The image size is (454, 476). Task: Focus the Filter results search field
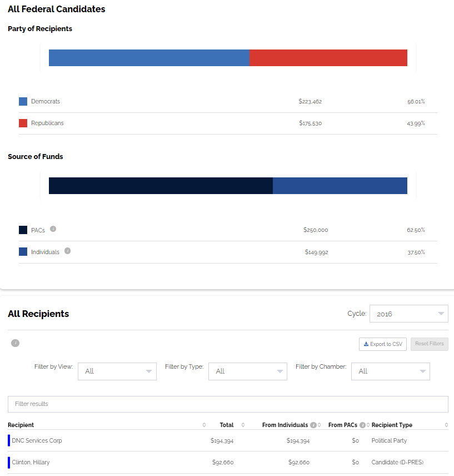(x=228, y=404)
